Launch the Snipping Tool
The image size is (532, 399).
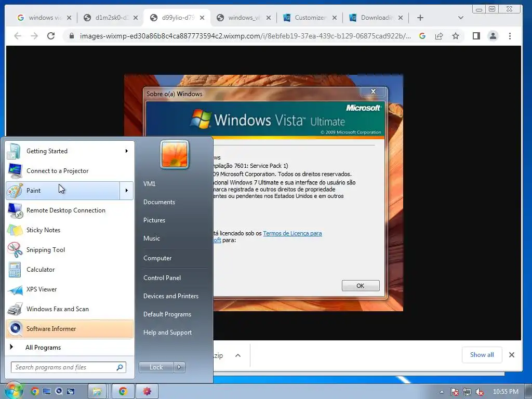click(x=70, y=250)
